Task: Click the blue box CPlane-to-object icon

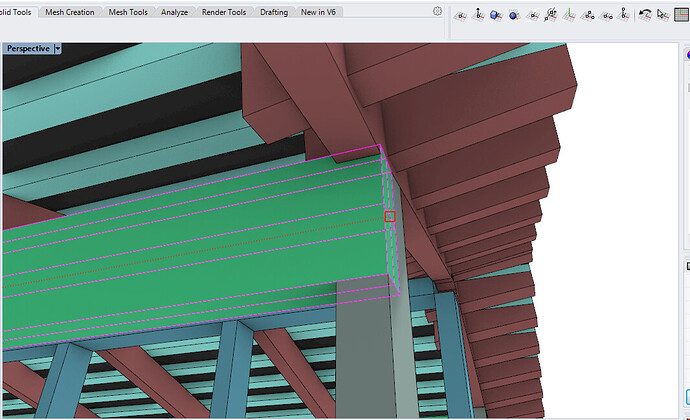Action: 496,15
